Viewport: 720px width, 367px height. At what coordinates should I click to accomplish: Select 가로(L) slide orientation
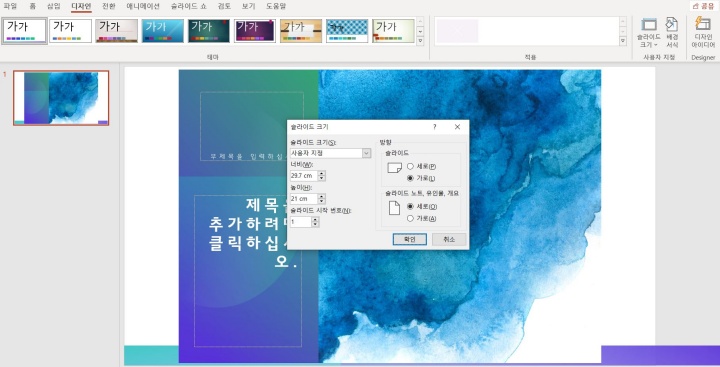click(422, 178)
